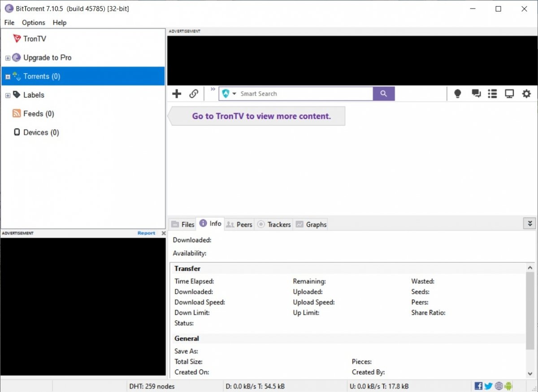Click the Share Ratio label

pyautogui.click(x=428, y=313)
